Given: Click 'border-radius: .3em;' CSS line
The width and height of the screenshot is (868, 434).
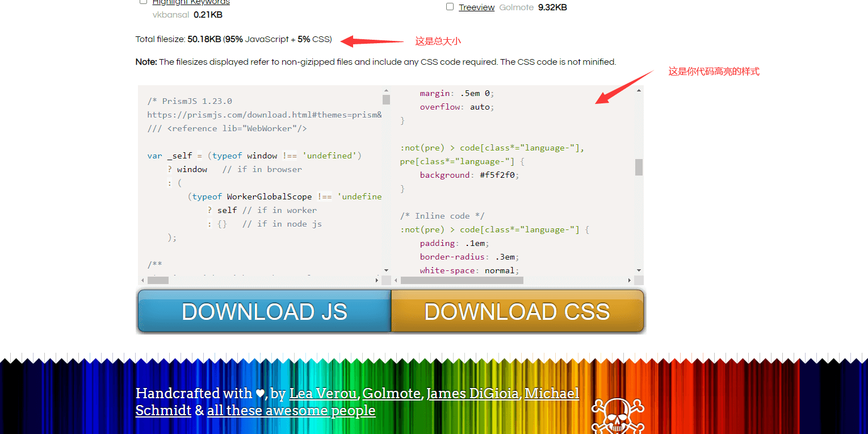Looking at the screenshot, I should [470, 257].
